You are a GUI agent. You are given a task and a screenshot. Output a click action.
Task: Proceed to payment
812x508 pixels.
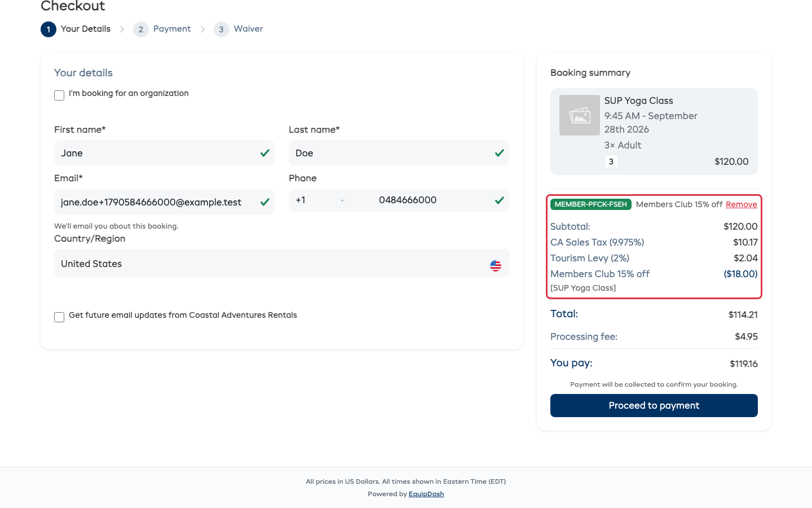coord(654,405)
